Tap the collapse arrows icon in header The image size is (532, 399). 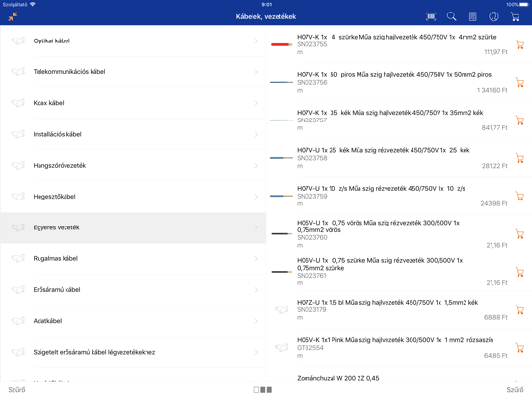(13, 16)
